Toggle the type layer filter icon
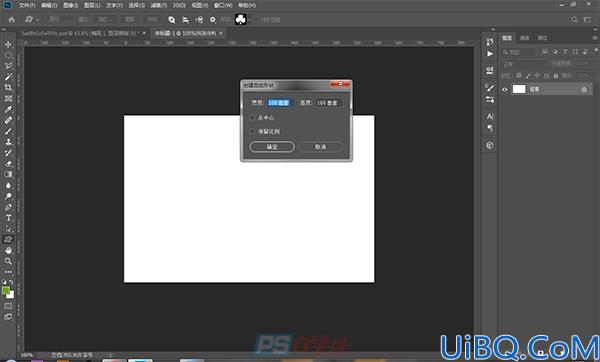This screenshot has width=600, height=362. (565, 52)
